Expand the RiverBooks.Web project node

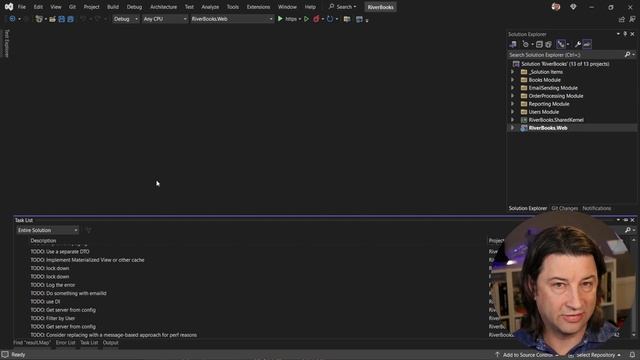pos(513,128)
